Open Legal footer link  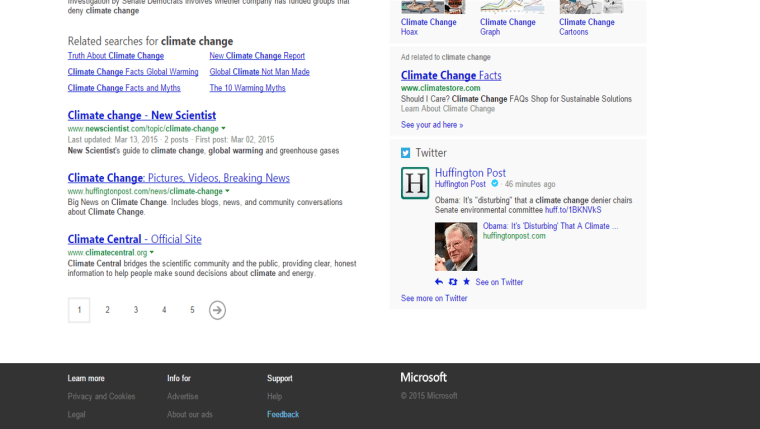point(77,414)
